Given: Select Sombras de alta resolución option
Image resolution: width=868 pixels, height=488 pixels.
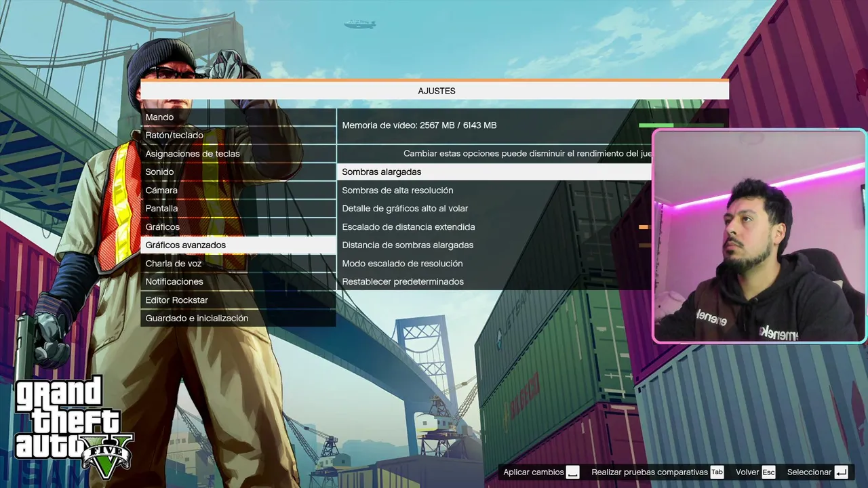Looking at the screenshot, I should click(x=494, y=190).
